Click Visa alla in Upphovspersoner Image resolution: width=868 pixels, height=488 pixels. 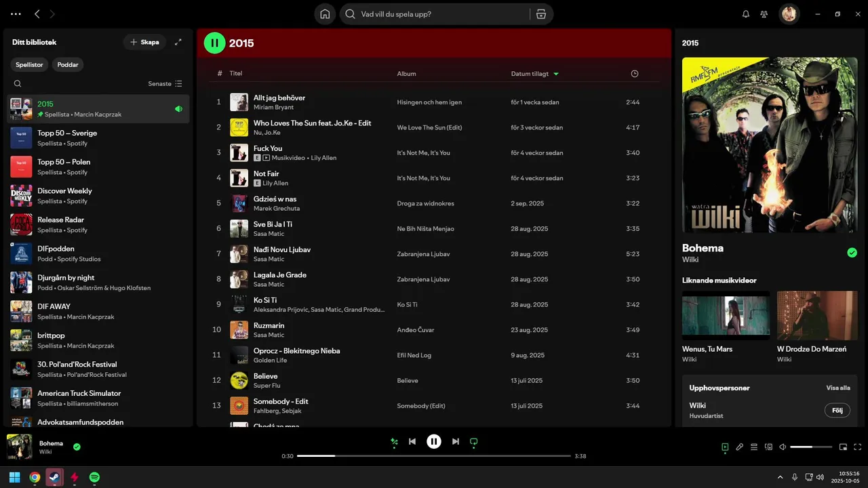click(838, 388)
